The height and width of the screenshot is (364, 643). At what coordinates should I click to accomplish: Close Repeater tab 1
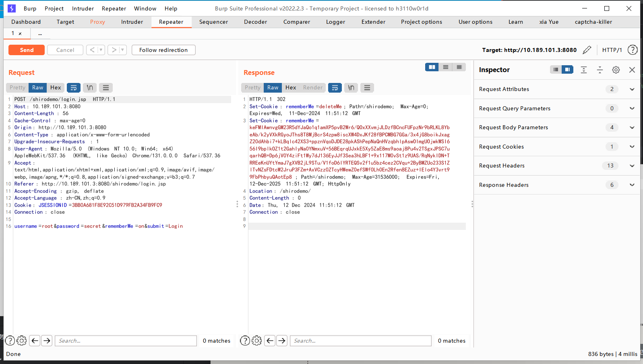point(20,33)
